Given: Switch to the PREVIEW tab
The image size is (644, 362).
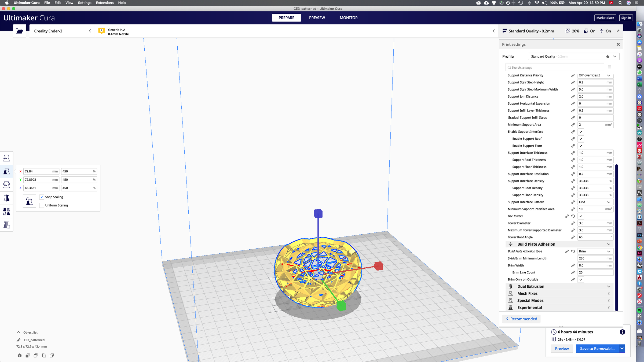Looking at the screenshot, I should pos(317,18).
